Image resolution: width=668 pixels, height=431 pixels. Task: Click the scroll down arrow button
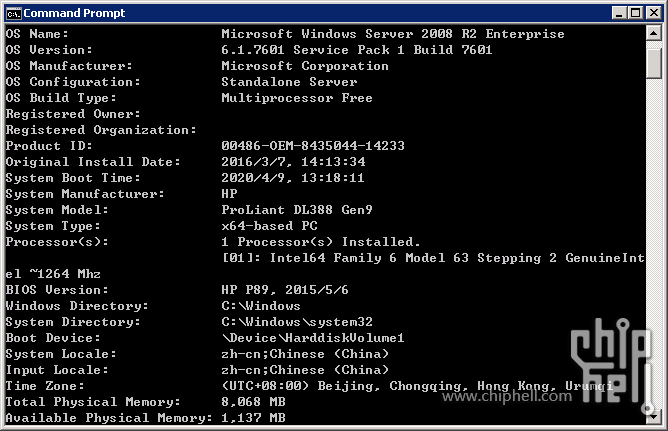653,417
